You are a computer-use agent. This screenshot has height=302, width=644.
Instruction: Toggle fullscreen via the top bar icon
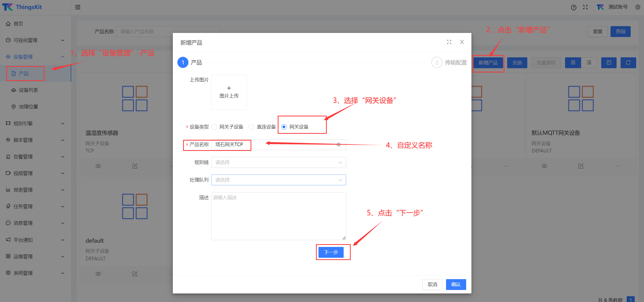coord(585,7)
